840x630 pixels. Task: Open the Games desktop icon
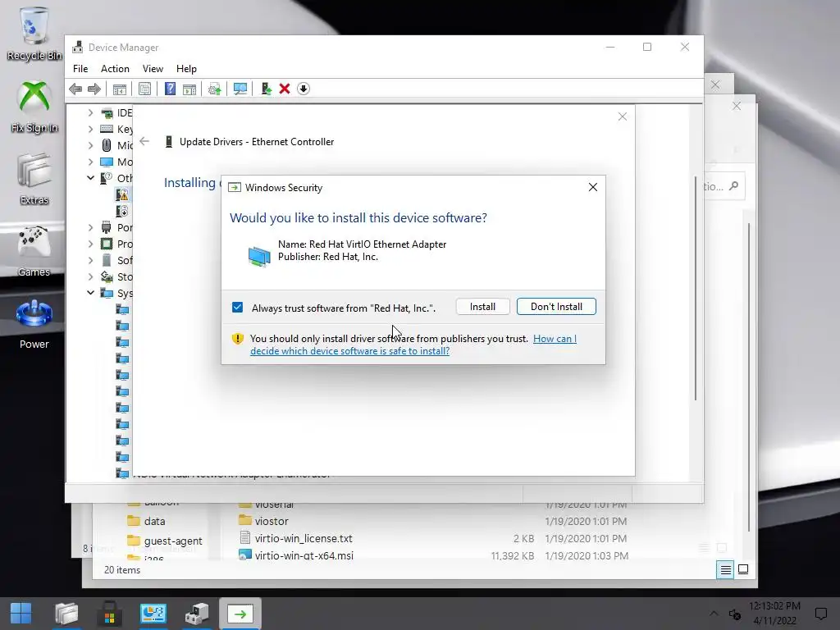34,251
